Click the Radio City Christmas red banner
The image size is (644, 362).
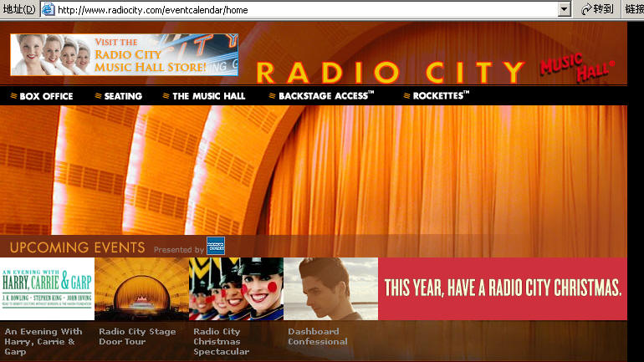(x=503, y=289)
